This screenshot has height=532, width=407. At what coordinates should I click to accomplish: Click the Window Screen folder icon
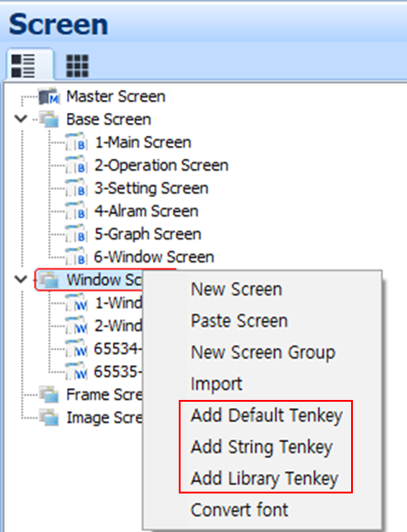49,280
